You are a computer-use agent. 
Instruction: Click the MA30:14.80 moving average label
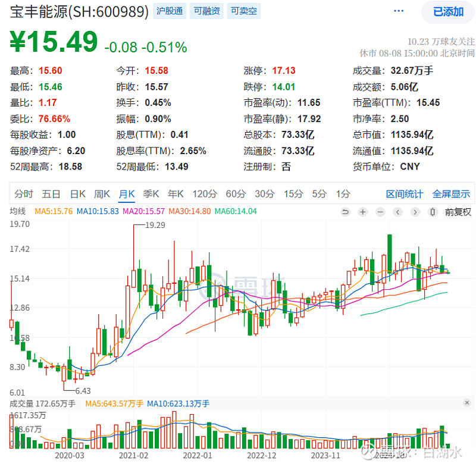pos(189,211)
